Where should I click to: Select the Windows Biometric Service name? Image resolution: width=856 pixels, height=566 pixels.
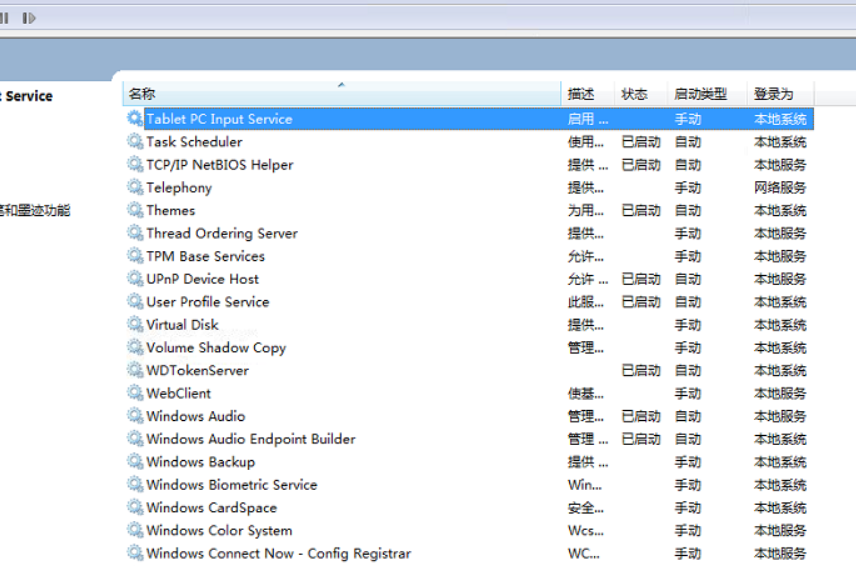click(x=231, y=485)
